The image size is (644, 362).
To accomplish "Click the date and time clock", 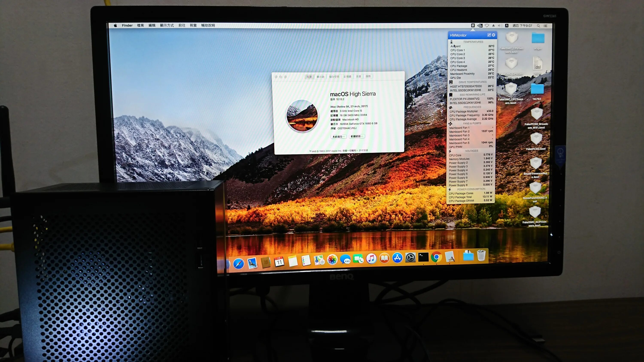I will tap(522, 26).
